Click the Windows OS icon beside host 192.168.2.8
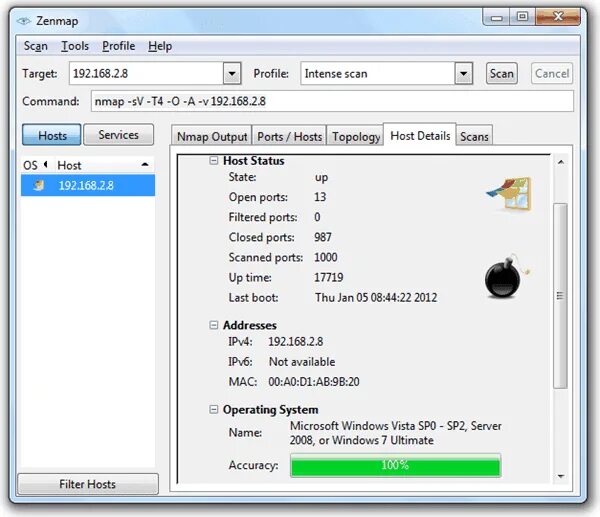The height and width of the screenshot is (517, 600). [x=39, y=186]
